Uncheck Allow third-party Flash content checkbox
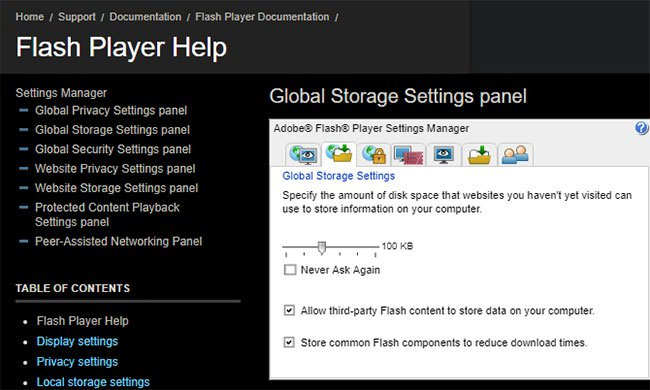The width and height of the screenshot is (650, 390). (289, 310)
